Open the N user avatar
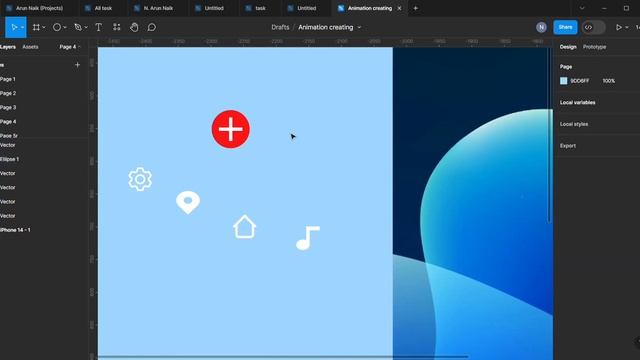The height and width of the screenshot is (360, 640). [x=541, y=27]
